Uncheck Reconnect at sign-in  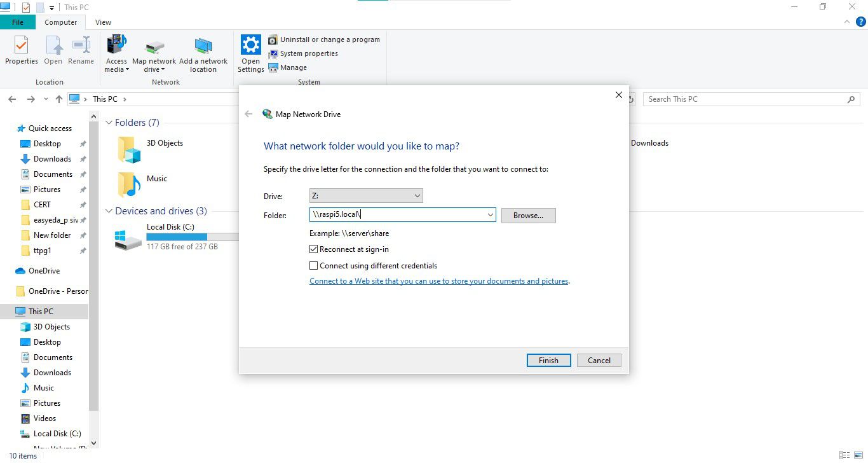pos(314,249)
